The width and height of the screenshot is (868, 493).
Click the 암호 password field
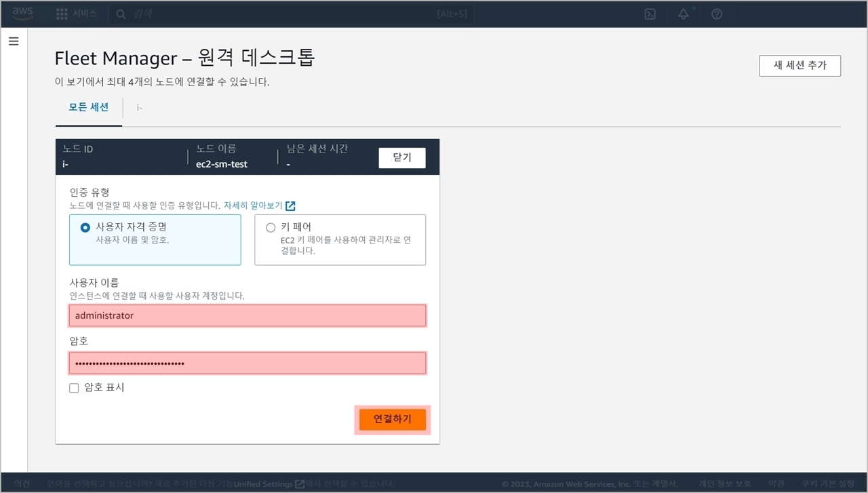248,363
